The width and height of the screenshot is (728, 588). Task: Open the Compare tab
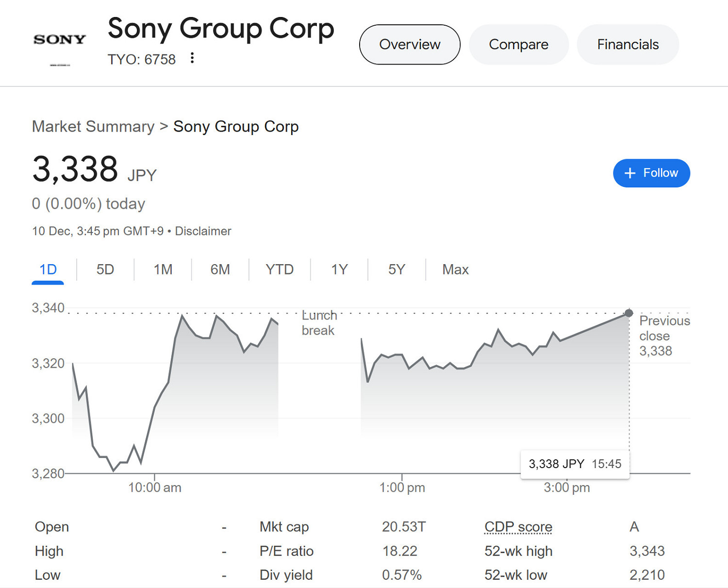(x=518, y=45)
